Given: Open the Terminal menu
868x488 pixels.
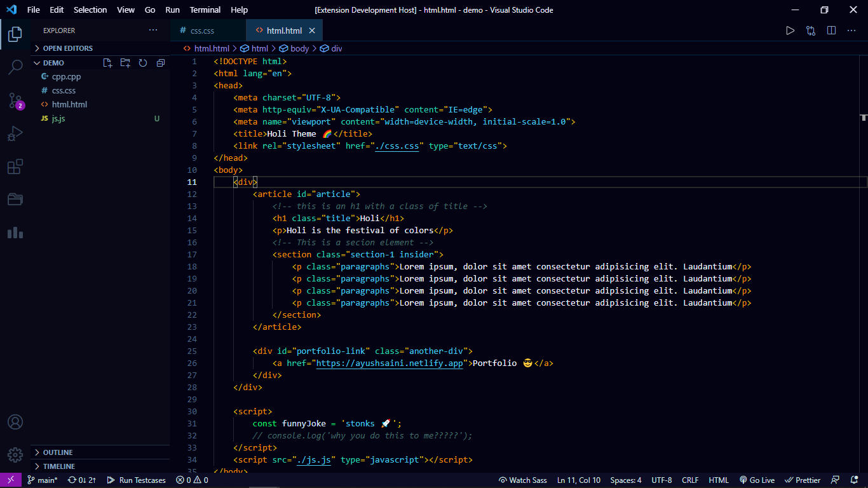Looking at the screenshot, I should tap(205, 10).
